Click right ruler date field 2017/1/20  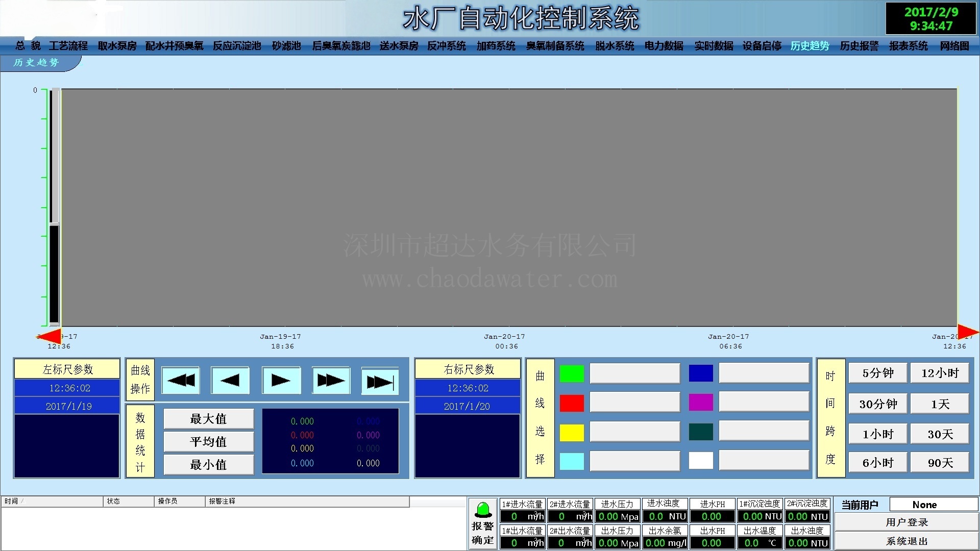click(x=467, y=407)
